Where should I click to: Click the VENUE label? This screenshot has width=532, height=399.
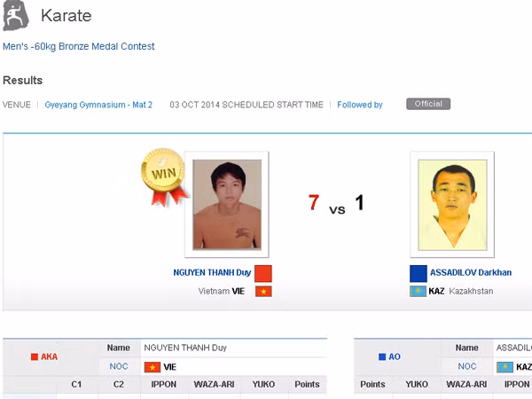click(17, 105)
